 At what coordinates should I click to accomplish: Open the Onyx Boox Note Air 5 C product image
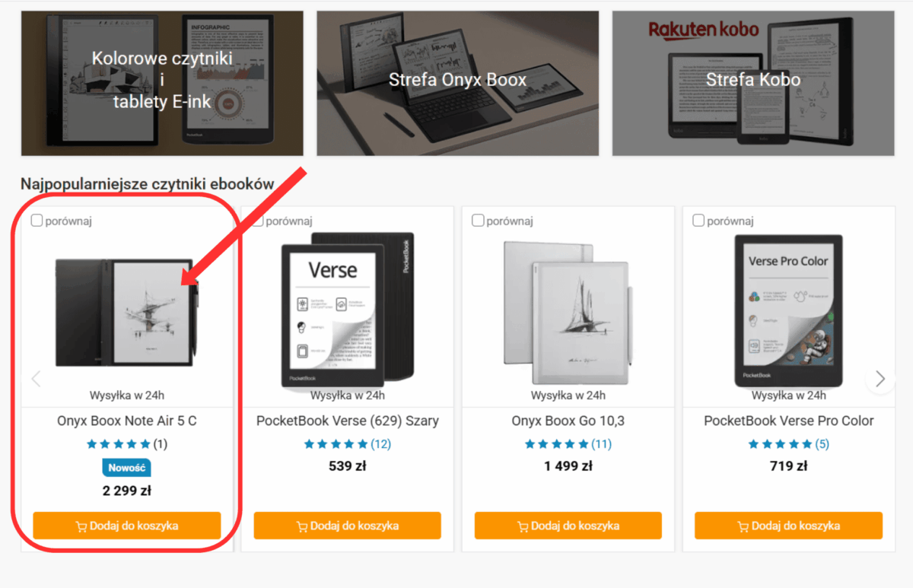click(x=127, y=313)
